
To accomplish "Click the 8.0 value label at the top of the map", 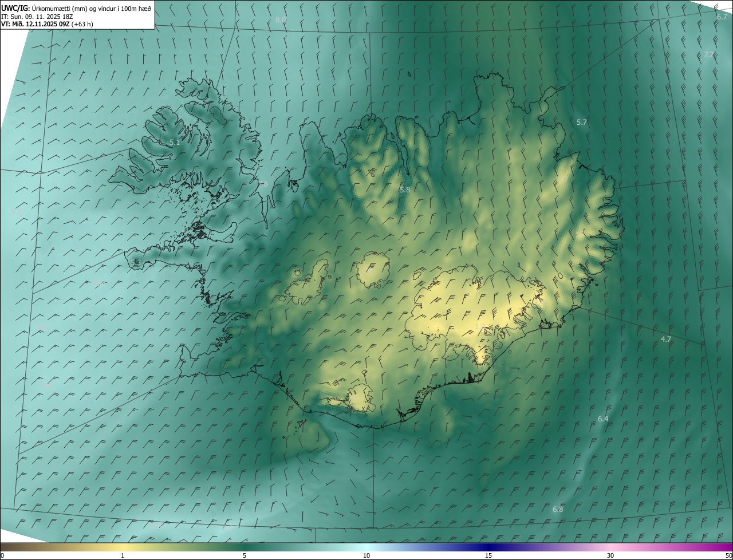I will (281, 20).
